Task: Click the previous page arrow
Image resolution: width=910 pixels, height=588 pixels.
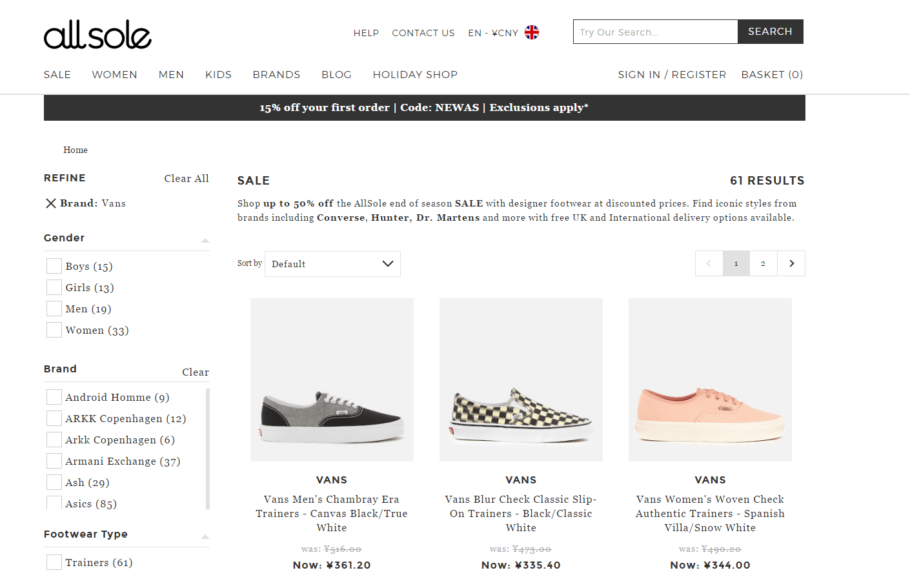Action: (x=709, y=263)
